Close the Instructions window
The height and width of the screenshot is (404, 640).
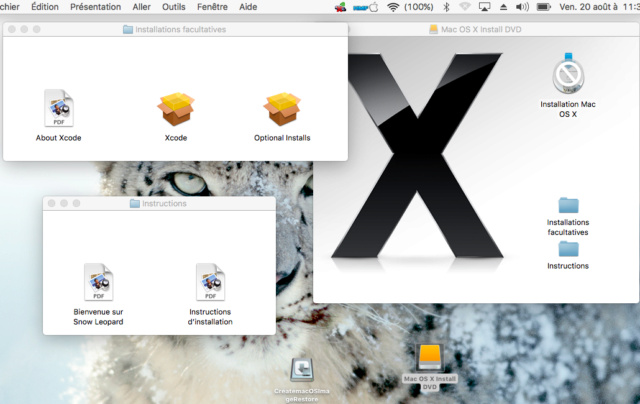[x=51, y=203]
